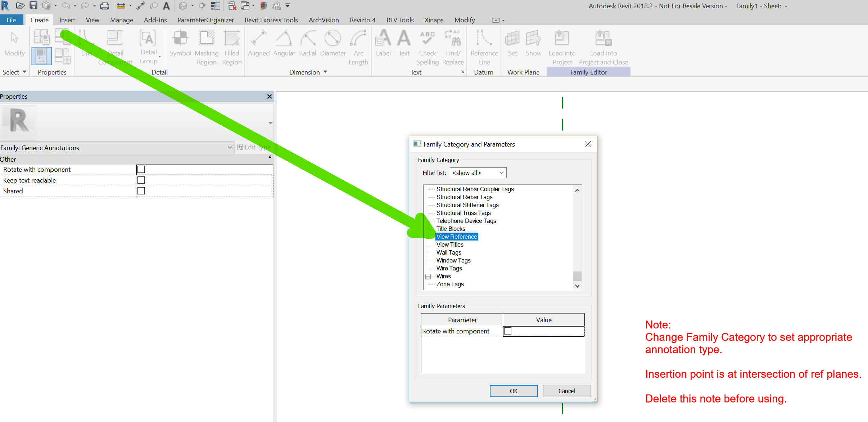Select the Symbol tool
Image resolution: width=868 pixels, height=422 pixels.
tap(180, 46)
